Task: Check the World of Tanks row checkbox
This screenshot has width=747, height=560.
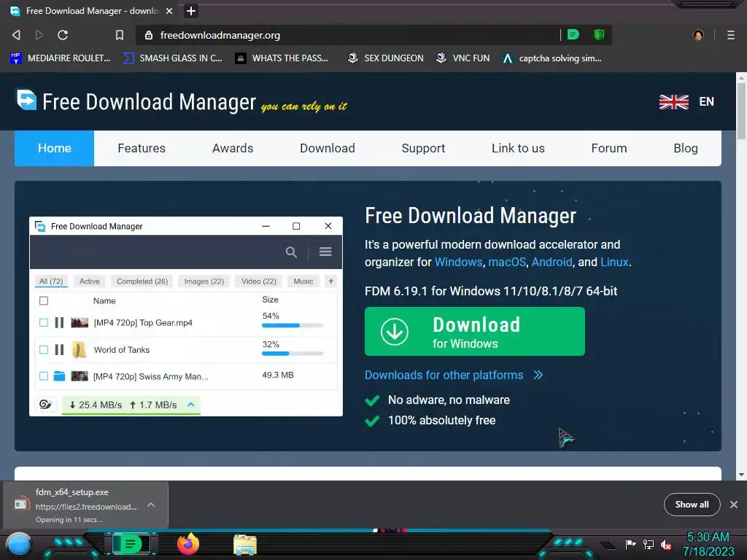Action: 44,350
